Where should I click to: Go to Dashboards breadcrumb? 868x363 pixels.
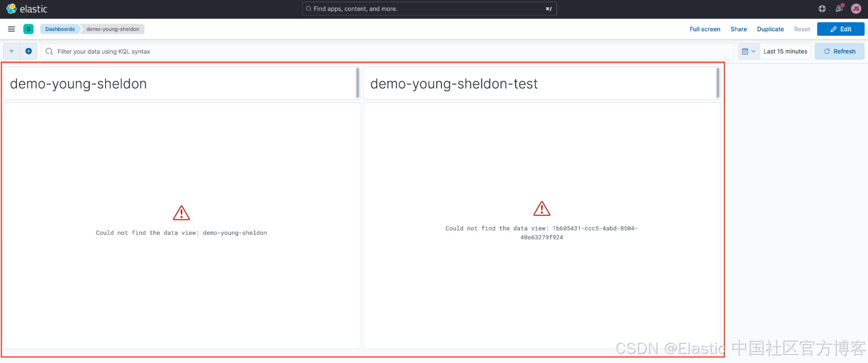[60, 29]
